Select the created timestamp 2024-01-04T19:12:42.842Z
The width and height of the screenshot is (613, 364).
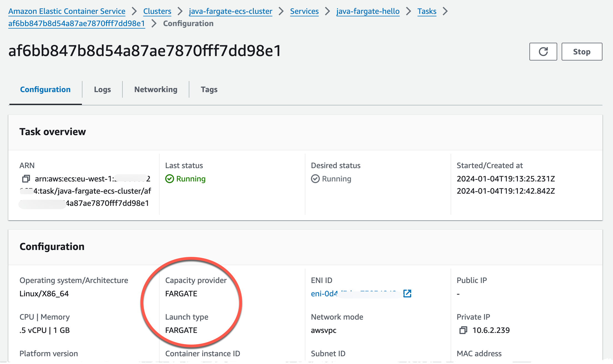tap(506, 191)
